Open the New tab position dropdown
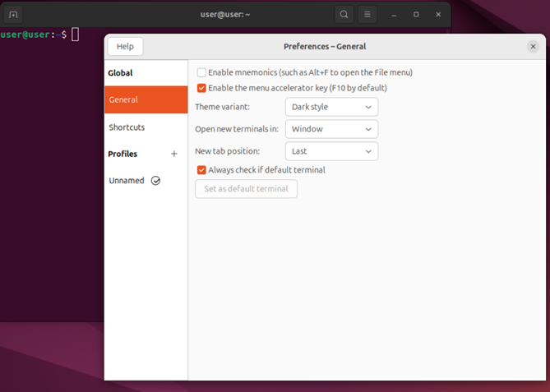The width and height of the screenshot is (550, 392). pos(332,151)
